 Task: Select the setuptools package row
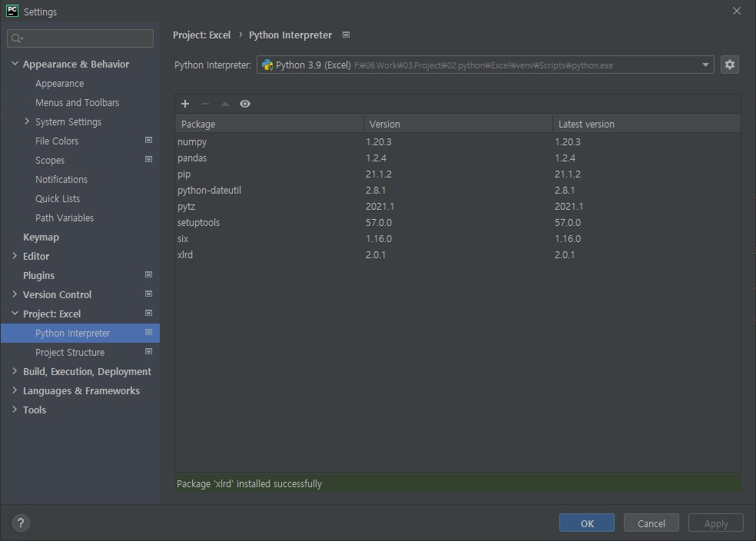click(458, 222)
